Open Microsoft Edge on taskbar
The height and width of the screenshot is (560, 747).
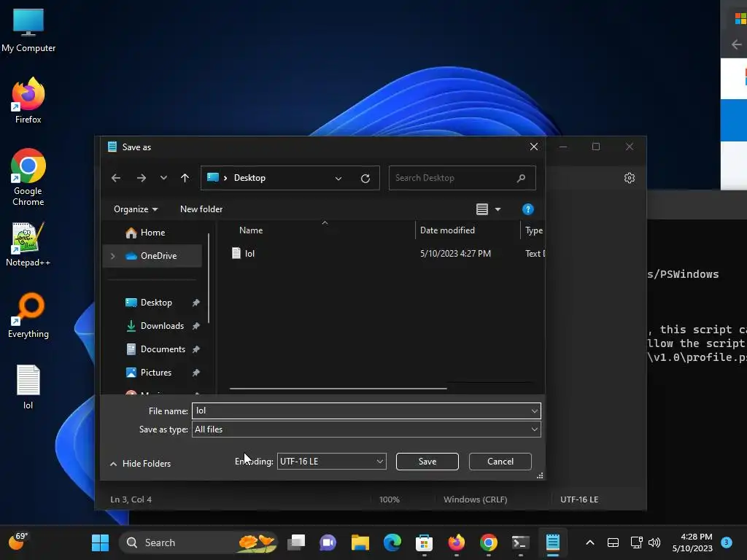pyautogui.click(x=392, y=542)
